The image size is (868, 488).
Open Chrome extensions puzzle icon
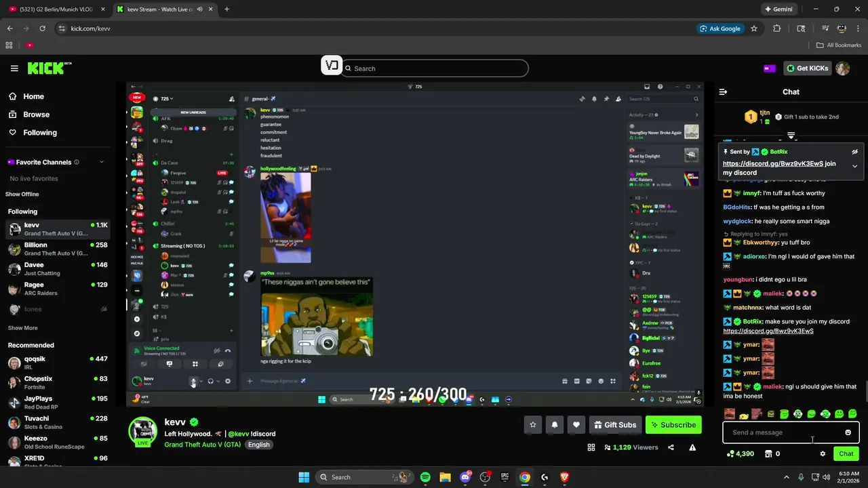tap(777, 28)
